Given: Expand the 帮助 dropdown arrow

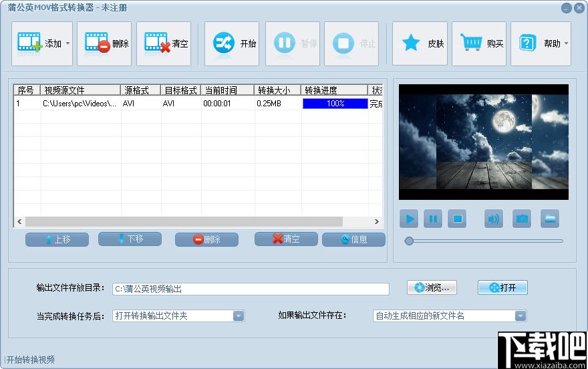Looking at the screenshot, I should [x=566, y=43].
